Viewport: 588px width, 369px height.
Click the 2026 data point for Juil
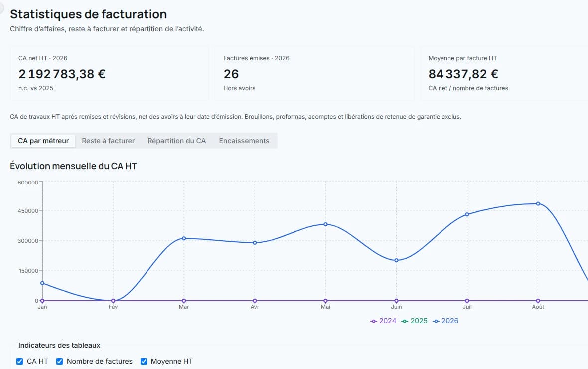467,214
